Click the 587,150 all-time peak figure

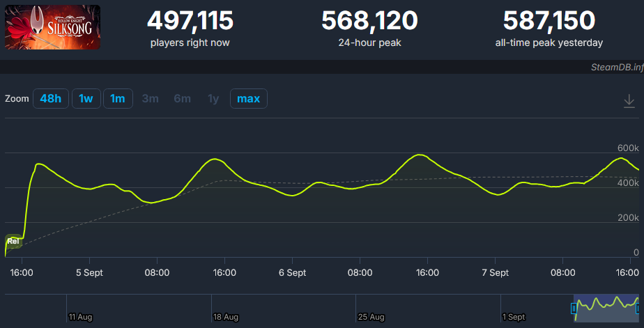click(549, 21)
